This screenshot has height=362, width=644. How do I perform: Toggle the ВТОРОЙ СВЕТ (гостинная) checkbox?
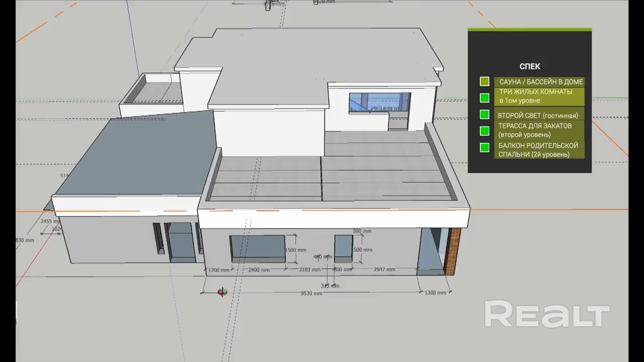485,115
